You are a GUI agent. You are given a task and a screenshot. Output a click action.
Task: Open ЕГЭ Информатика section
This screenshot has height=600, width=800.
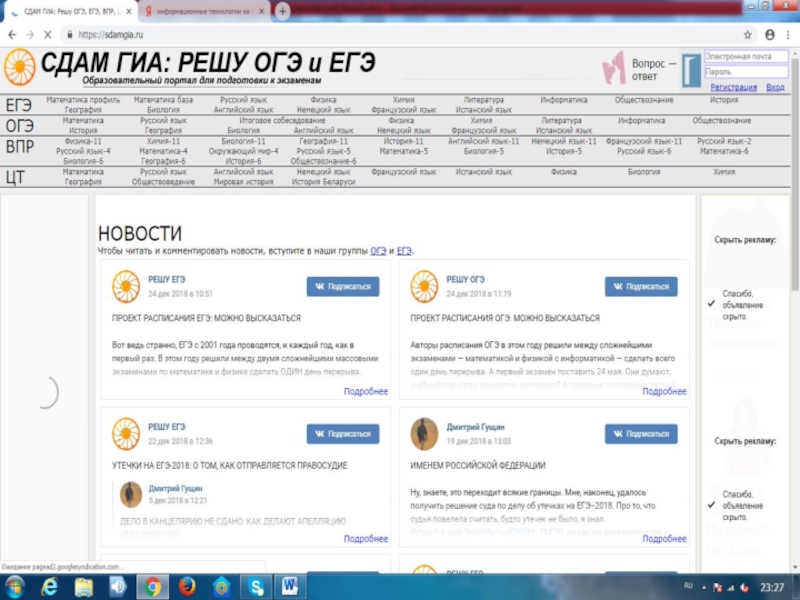[x=564, y=100]
